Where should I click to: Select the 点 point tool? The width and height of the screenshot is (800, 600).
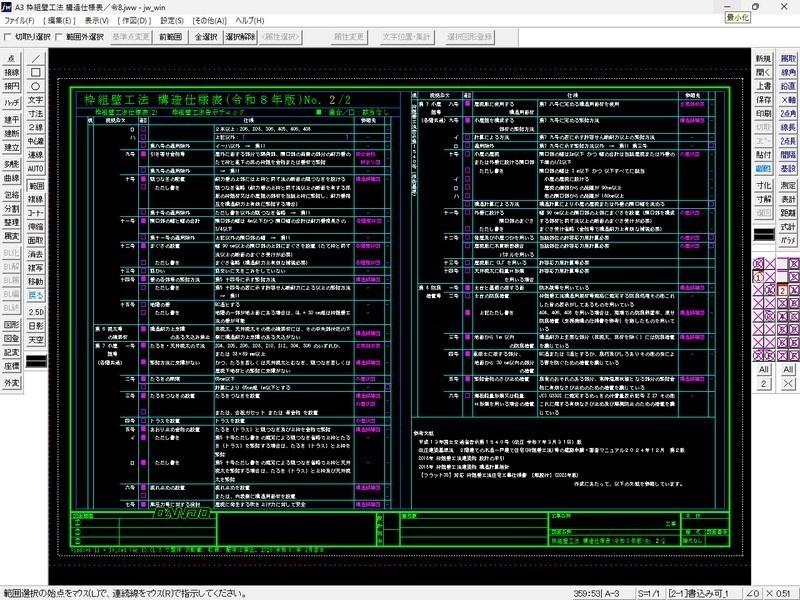(12, 59)
